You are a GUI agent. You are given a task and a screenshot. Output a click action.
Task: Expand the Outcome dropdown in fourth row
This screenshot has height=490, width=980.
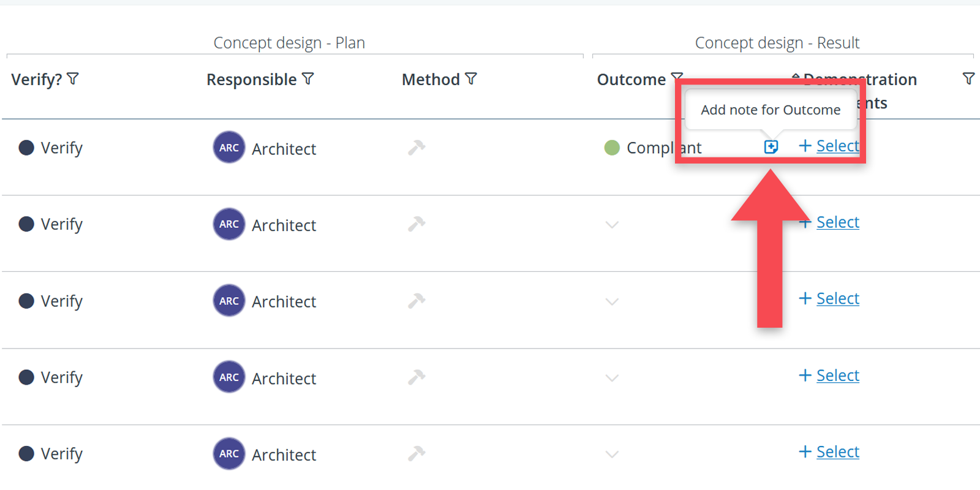tap(612, 378)
